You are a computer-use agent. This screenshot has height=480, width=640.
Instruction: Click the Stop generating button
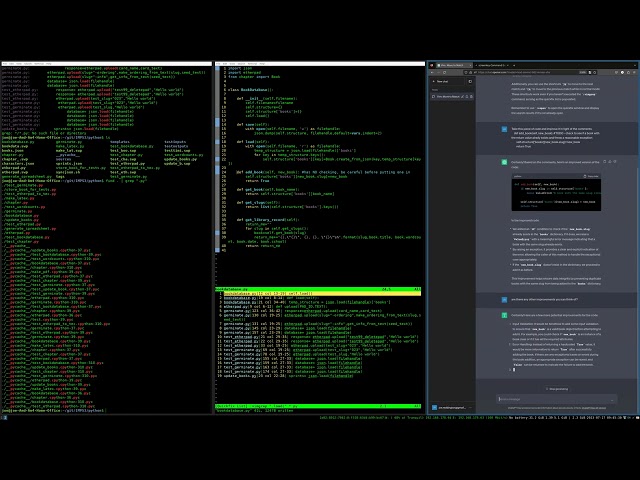point(557,389)
